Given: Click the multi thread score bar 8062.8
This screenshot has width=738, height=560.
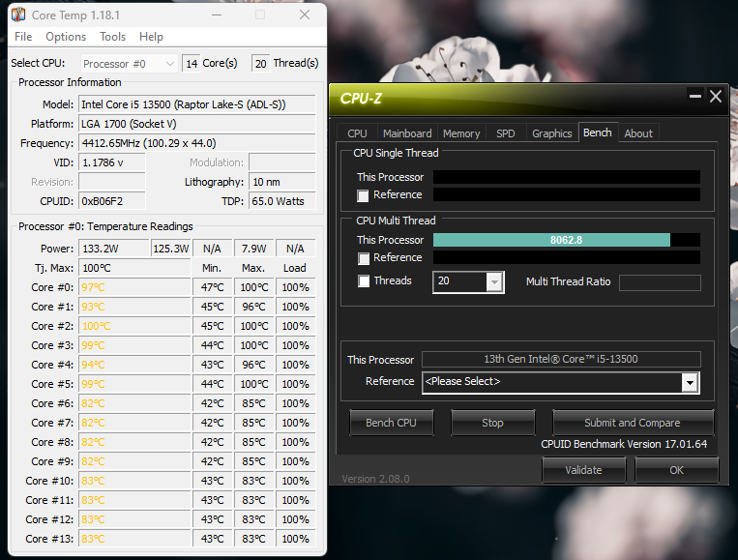Looking at the screenshot, I should 566,240.
